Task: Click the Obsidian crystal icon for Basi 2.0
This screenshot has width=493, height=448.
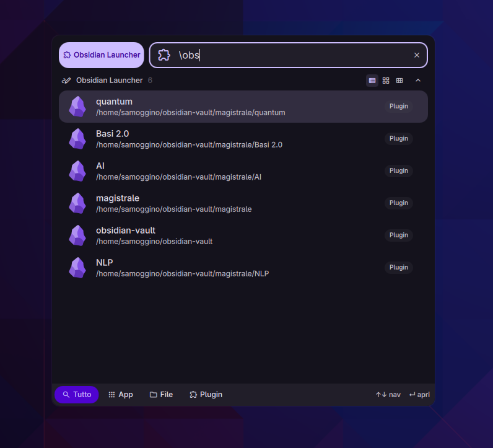Action: [77, 139]
